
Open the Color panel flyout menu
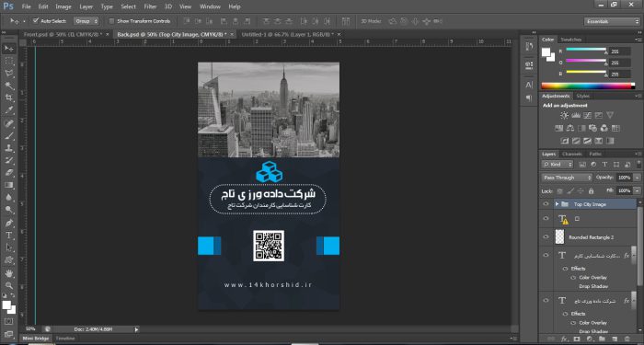[x=638, y=40]
